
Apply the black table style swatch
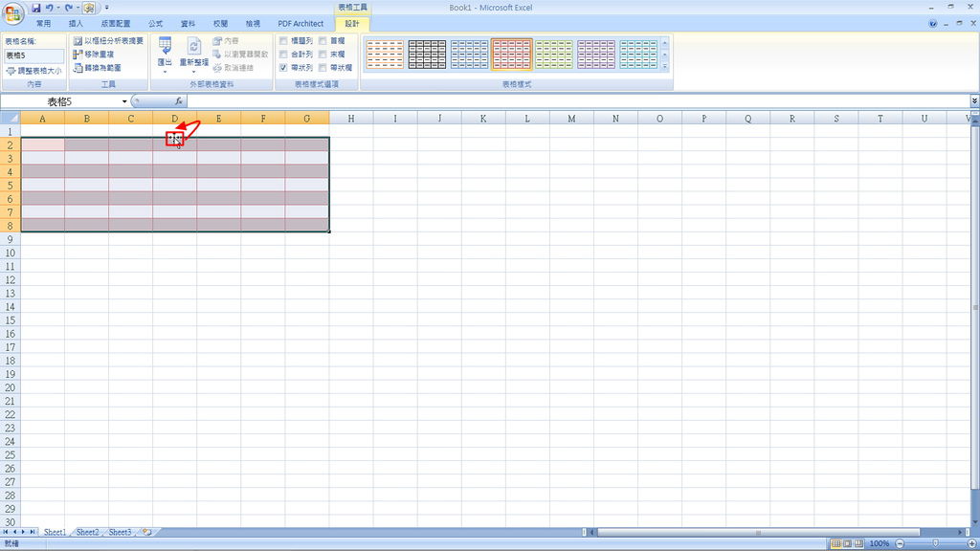427,55
